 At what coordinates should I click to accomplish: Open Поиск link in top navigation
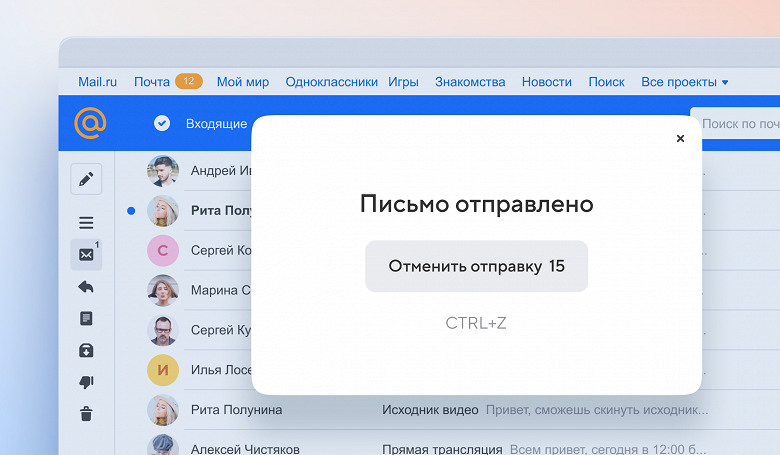tap(606, 82)
